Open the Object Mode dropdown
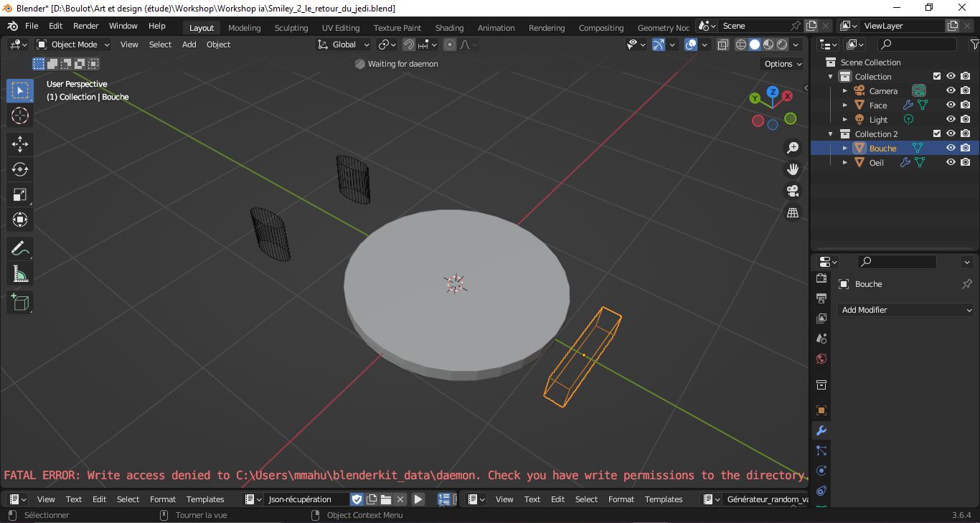 tap(73, 44)
